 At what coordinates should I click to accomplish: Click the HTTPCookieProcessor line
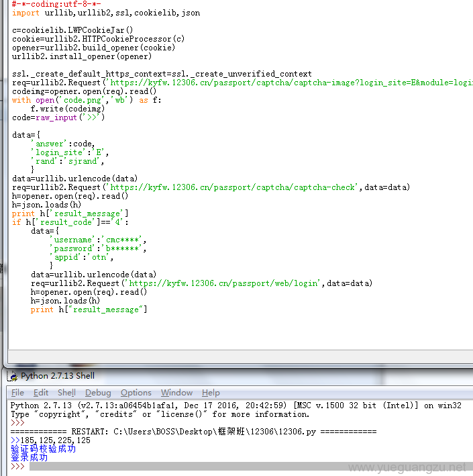tap(99, 39)
